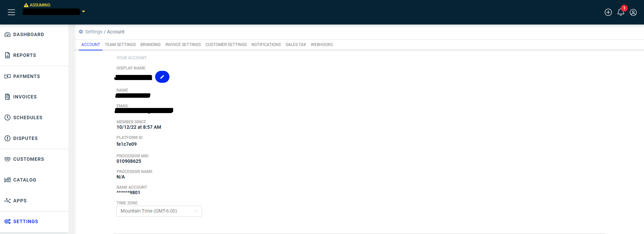Open the Customer Settings tab
The width and height of the screenshot is (644, 234).
click(226, 45)
